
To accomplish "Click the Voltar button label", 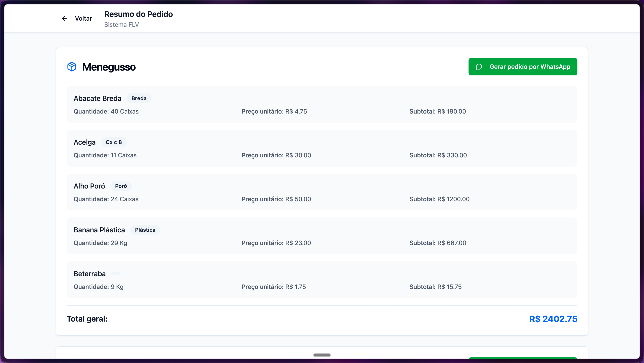I will 83,18.
